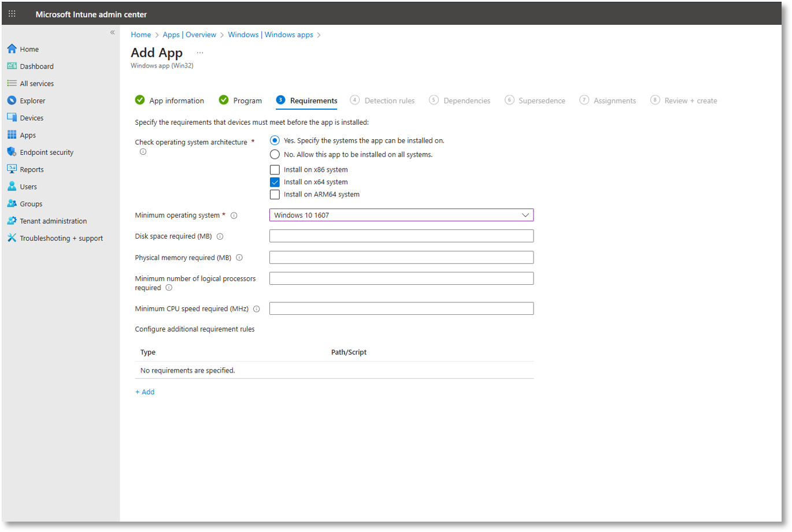The image size is (792, 532).
Task: Select the Requirements tab label
Action: 314,101
